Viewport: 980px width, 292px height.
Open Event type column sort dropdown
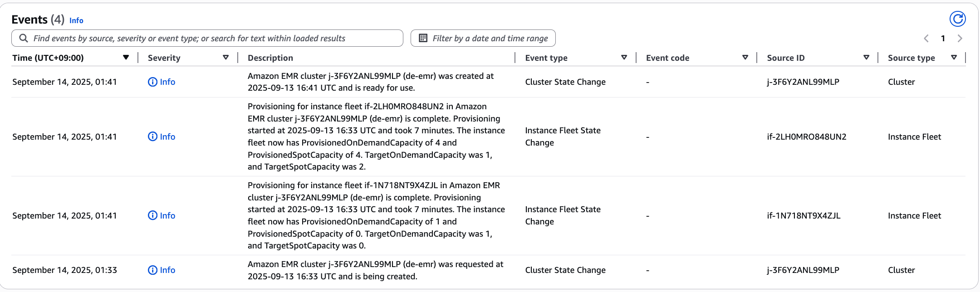pyautogui.click(x=624, y=58)
